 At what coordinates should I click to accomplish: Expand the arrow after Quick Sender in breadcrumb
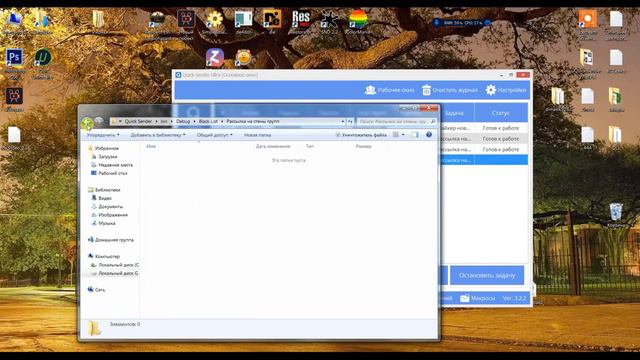[x=156, y=121]
